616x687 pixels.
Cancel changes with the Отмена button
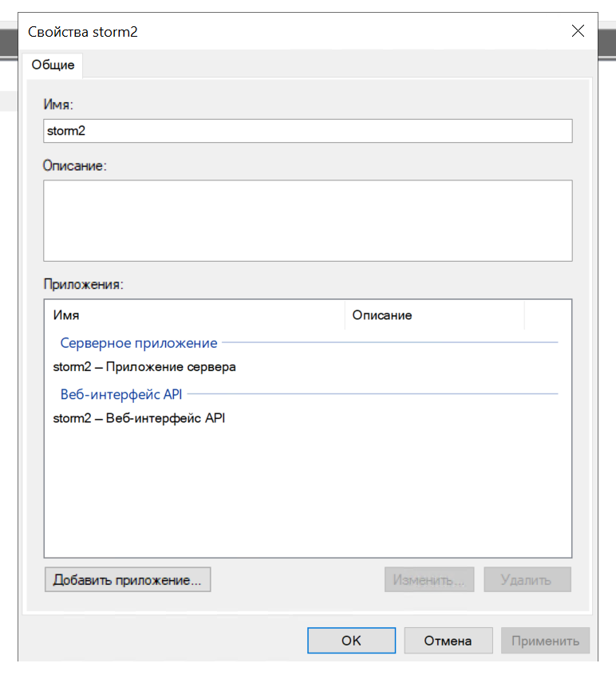pyautogui.click(x=448, y=641)
